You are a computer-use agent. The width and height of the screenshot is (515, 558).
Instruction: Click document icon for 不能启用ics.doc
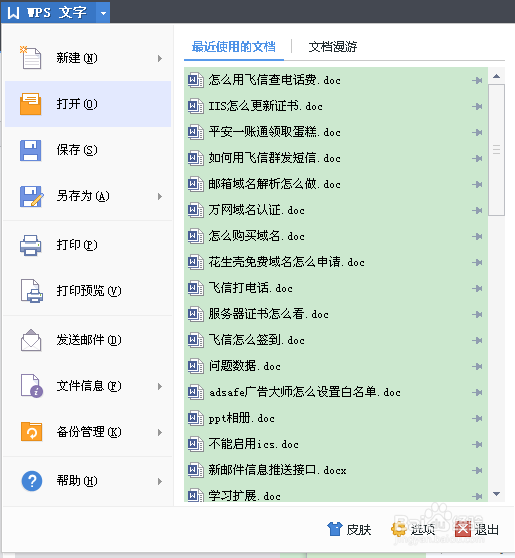tap(195, 444)
